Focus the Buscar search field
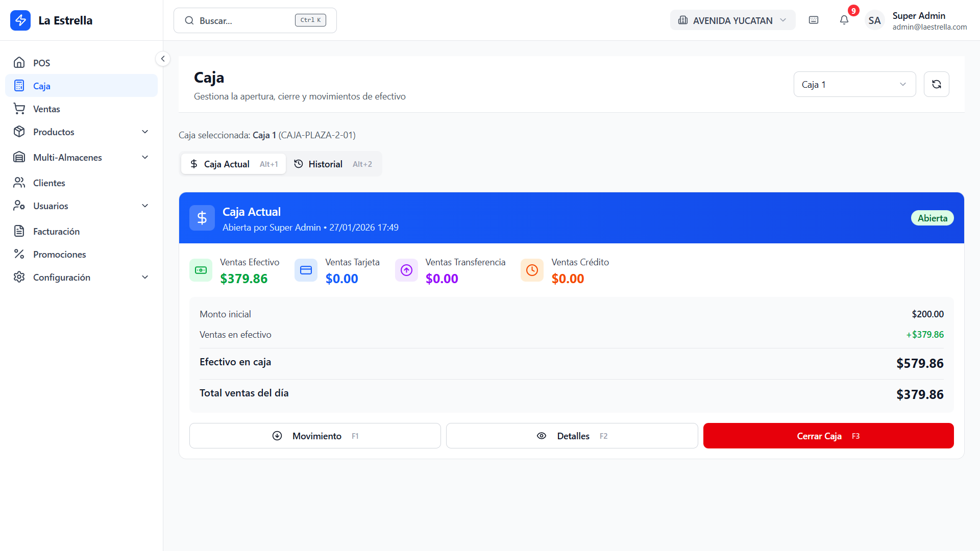980x551 pixels. point(245,20)
